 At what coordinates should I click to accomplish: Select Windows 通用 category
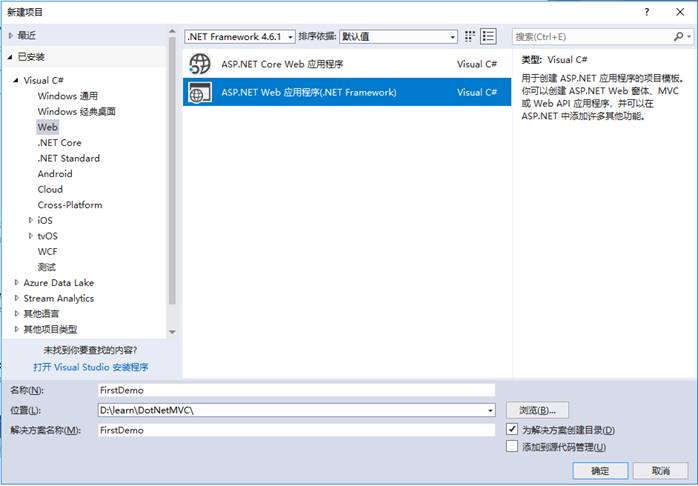point(68,96)
